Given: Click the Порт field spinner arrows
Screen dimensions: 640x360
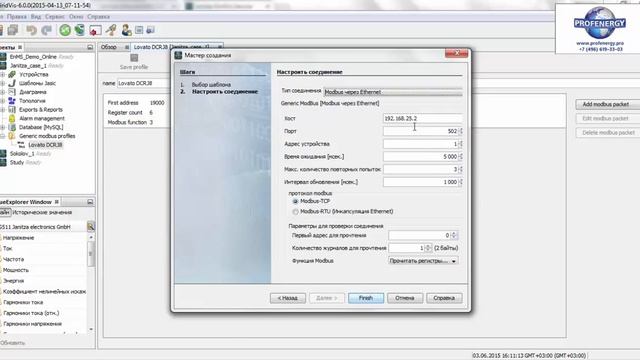Looking at the screenshot, I should tap(461, 131).
